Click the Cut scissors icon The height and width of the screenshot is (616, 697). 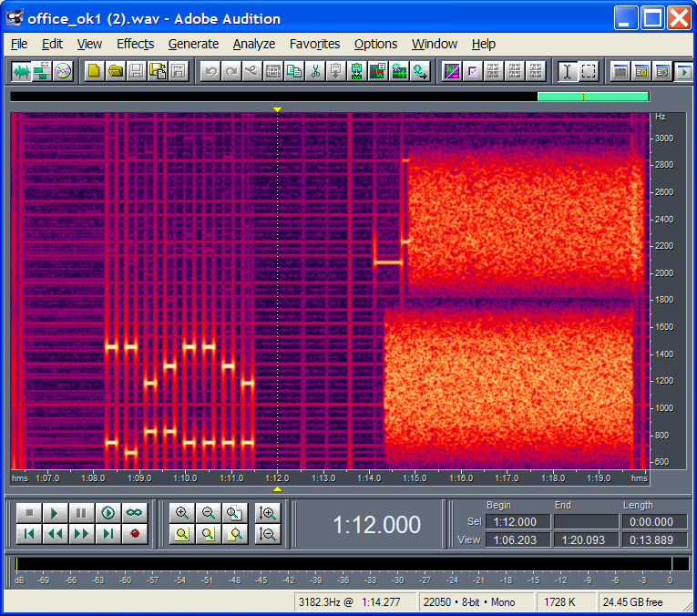[314, 71]
